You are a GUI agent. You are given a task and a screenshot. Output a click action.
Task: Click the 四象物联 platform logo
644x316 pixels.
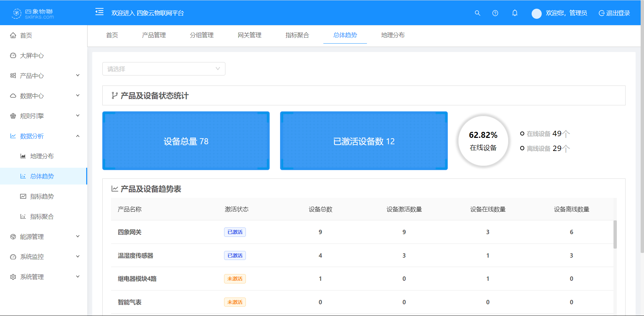tap(32, 13)
